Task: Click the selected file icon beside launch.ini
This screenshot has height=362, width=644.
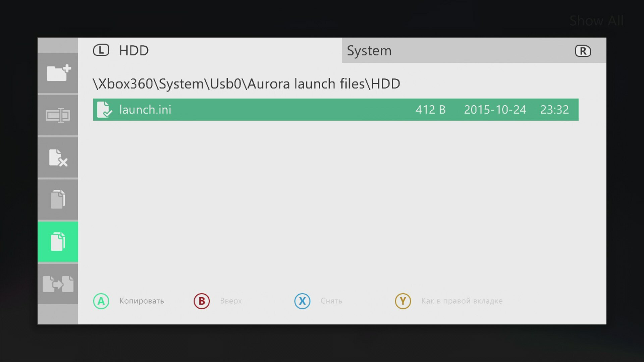Action: 104,110
